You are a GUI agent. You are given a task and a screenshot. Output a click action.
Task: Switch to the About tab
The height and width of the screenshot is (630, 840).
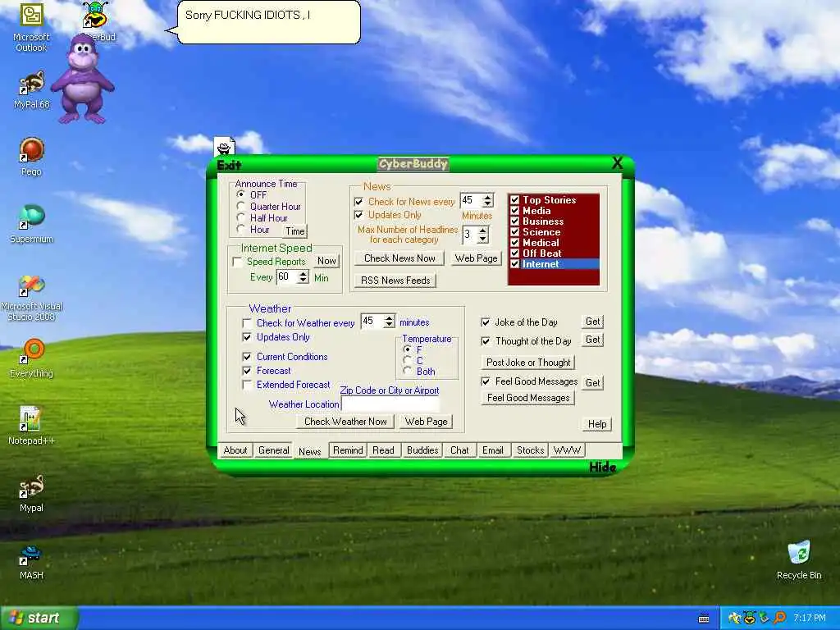point(235,450)
